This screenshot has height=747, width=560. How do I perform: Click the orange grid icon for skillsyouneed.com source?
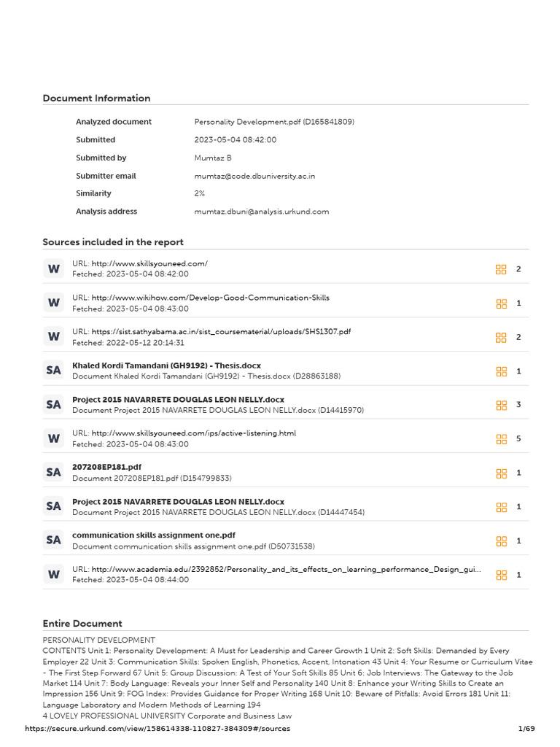pyautogui.click(x=501, y=269)
